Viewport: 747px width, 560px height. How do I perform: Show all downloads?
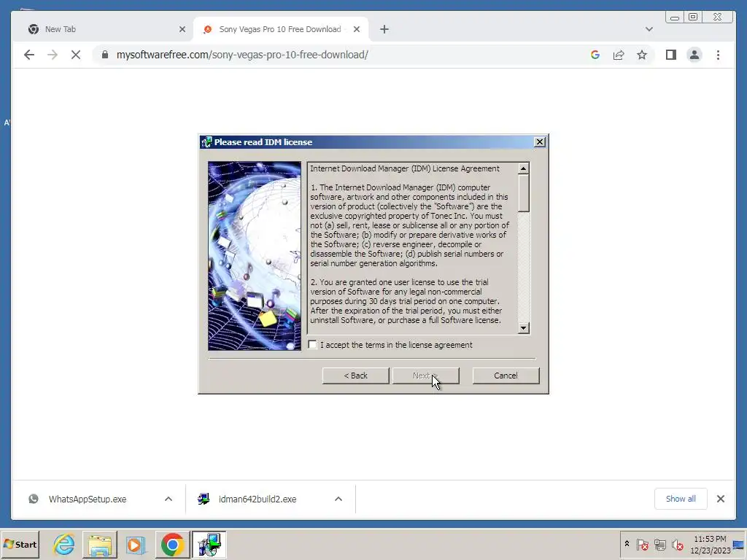tap(681, 499)
